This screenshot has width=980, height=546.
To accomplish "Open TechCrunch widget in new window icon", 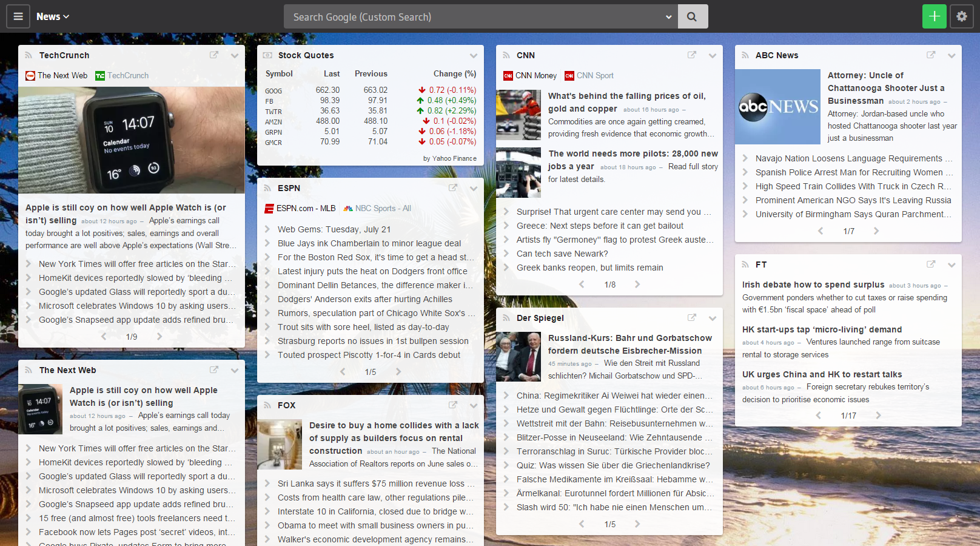I will [x=214, y=55].
